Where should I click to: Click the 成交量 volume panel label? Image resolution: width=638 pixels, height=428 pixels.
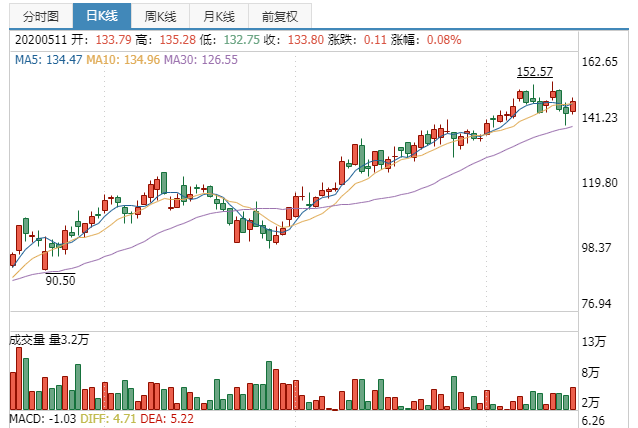27,340
